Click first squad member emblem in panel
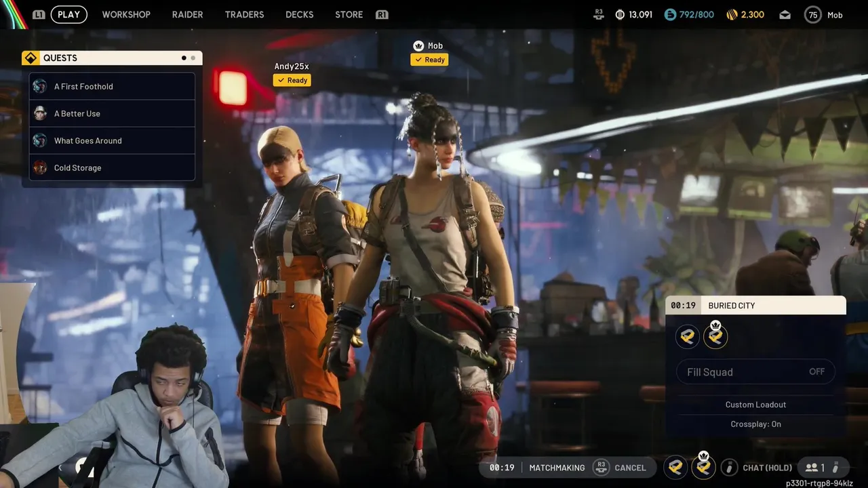 pos(688,336)
